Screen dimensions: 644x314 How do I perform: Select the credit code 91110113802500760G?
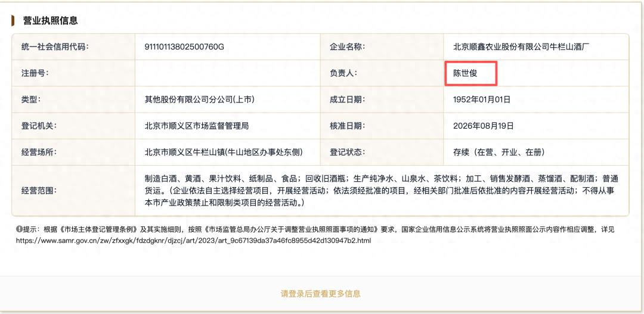click(x=184, y=47)
